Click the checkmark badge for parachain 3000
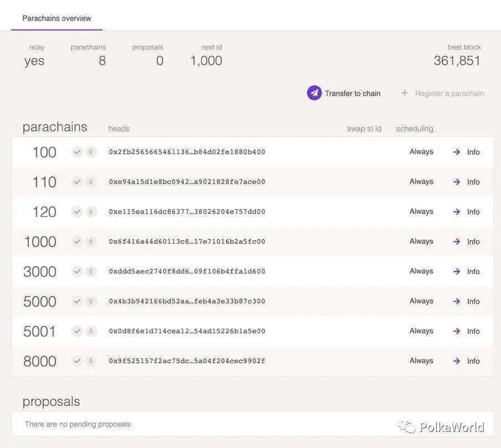501x448 pixels. click(x=77, y=271)
